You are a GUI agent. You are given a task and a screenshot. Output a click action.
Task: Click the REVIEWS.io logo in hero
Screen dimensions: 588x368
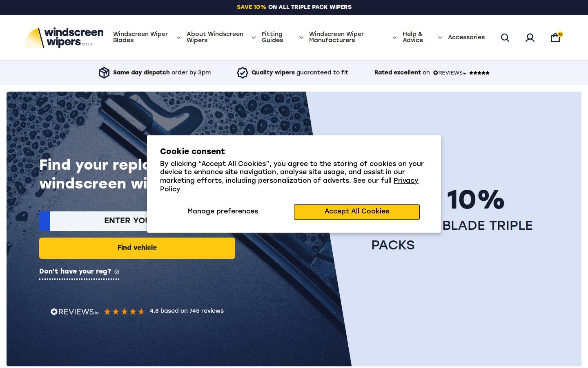coord(75,312)
